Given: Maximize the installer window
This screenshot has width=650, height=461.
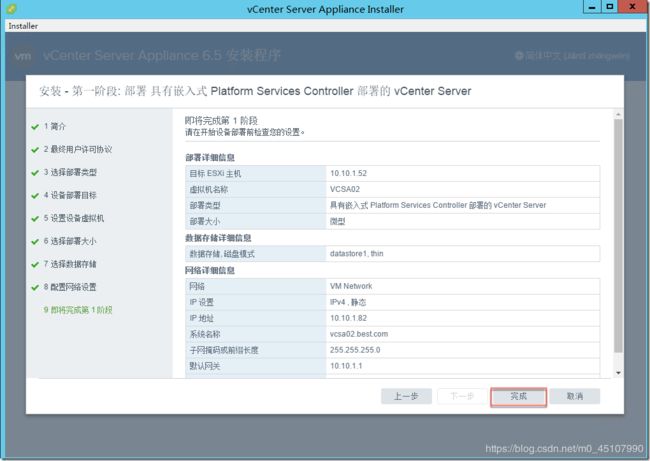Looking at the screenshot, I should (x=609, y=7).
